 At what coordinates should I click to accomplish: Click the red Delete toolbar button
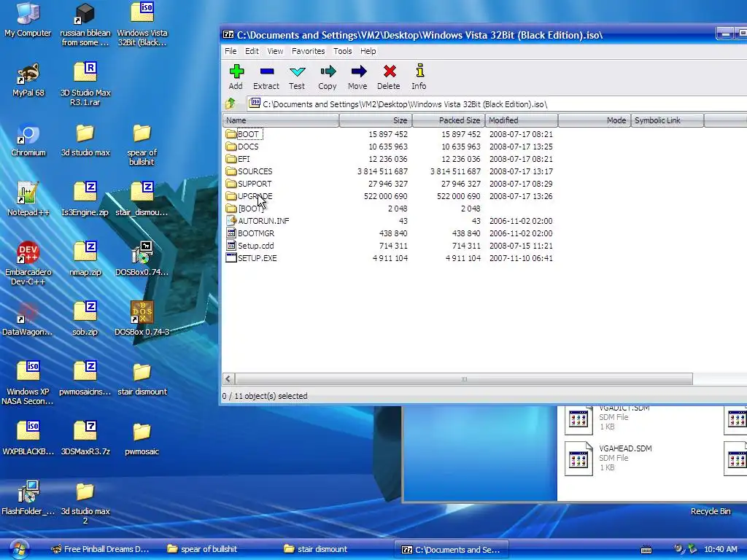[389, 77]
